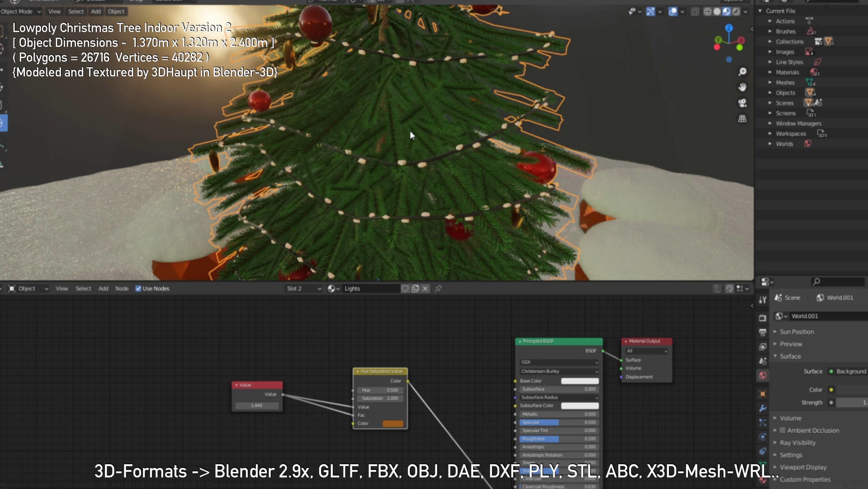The width and height of the screenshot is (868, 489).
Task: Open the viewport shading options dropdown arrow
Action: click(745, 12)
